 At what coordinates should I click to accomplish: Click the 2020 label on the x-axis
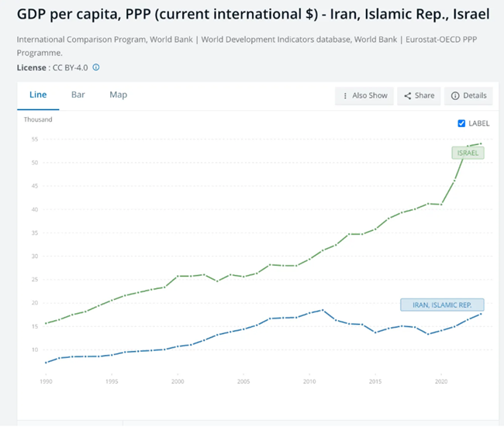(441, 382)
